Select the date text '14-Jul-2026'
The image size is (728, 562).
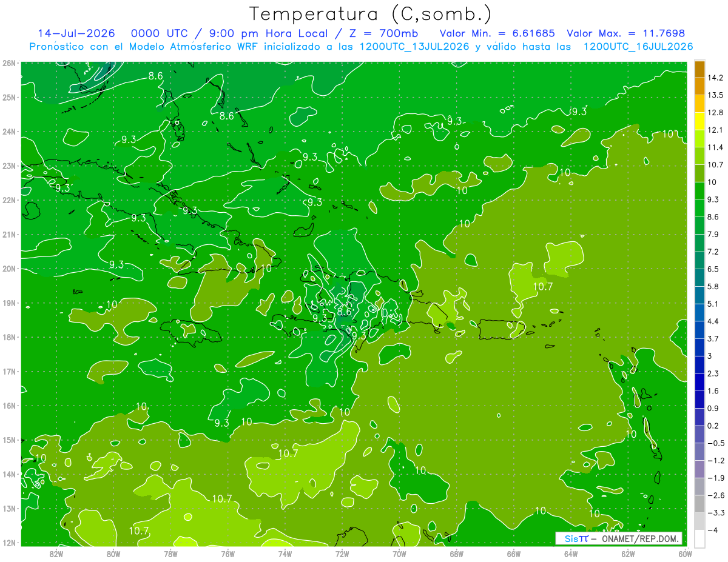[x=76, y=33]
